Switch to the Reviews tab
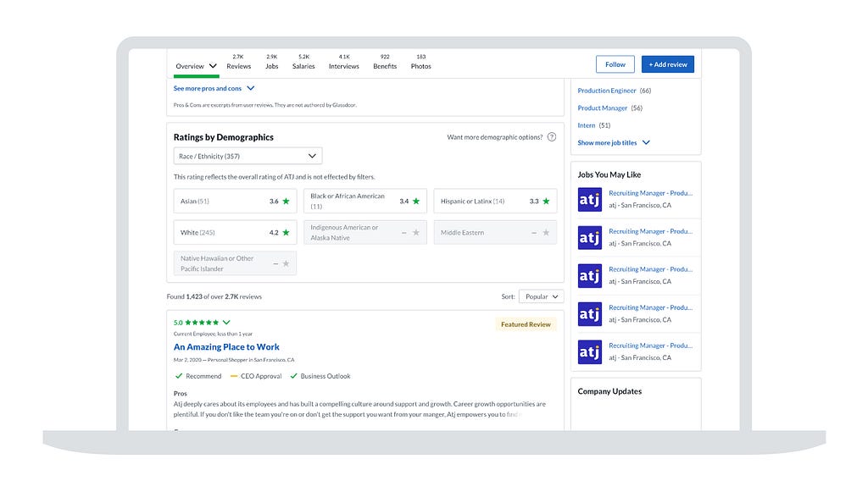 [x=238, y=62]
